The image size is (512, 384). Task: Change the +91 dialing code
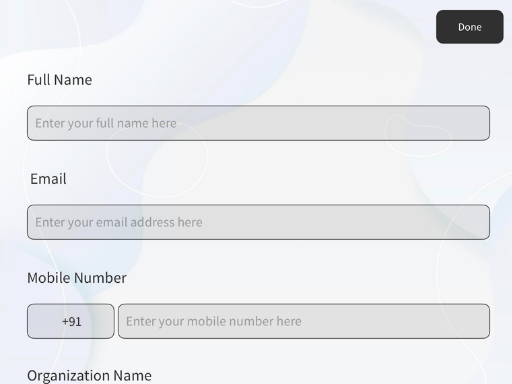coord(71,321)
